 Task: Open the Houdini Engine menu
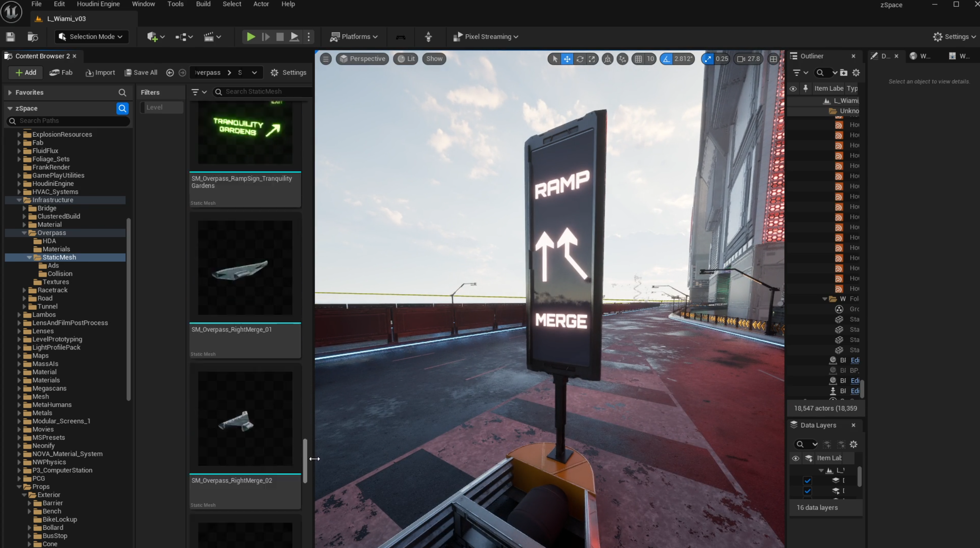pos(98,4)
